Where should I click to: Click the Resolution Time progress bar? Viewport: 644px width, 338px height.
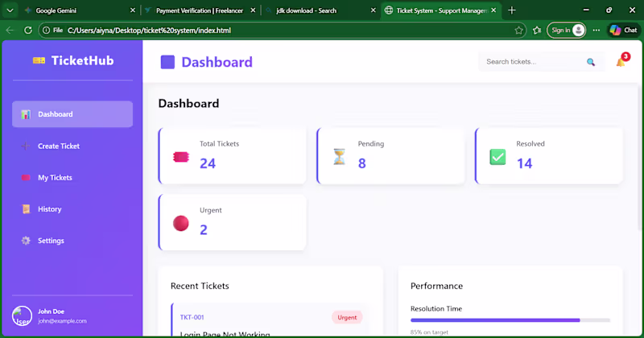point(510,320)
